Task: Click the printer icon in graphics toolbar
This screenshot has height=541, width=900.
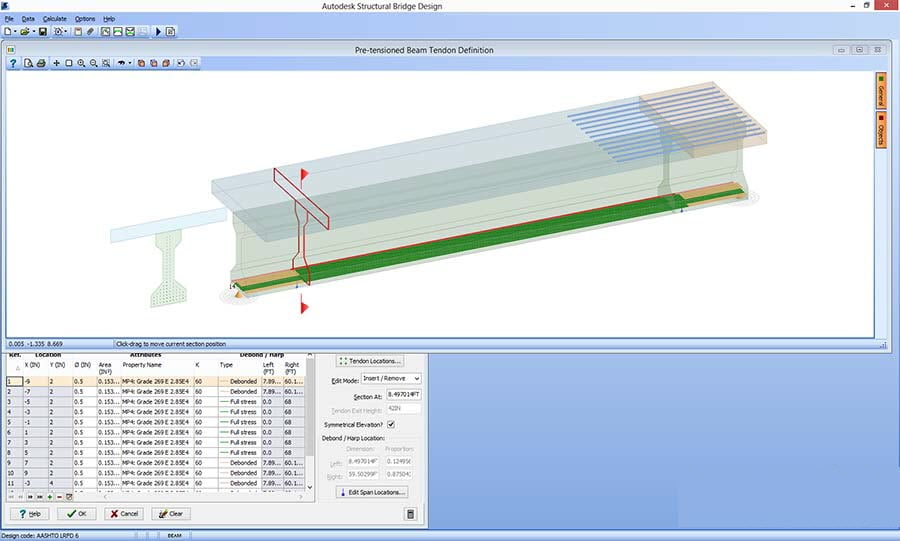Action: [41, 63]
